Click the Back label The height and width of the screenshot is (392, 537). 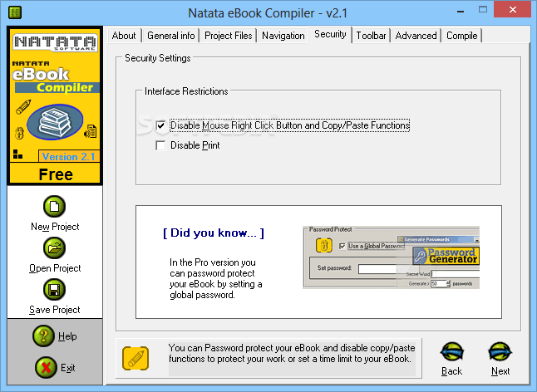pos(451,371)
